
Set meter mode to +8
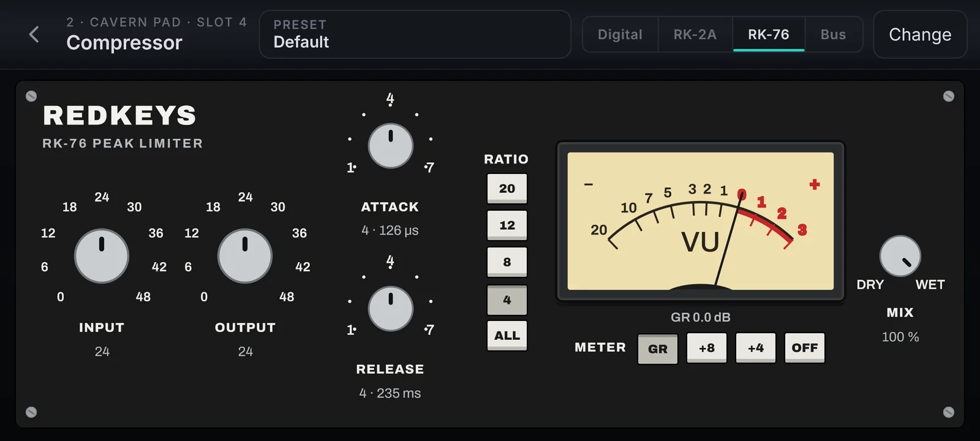coord(707,348)
